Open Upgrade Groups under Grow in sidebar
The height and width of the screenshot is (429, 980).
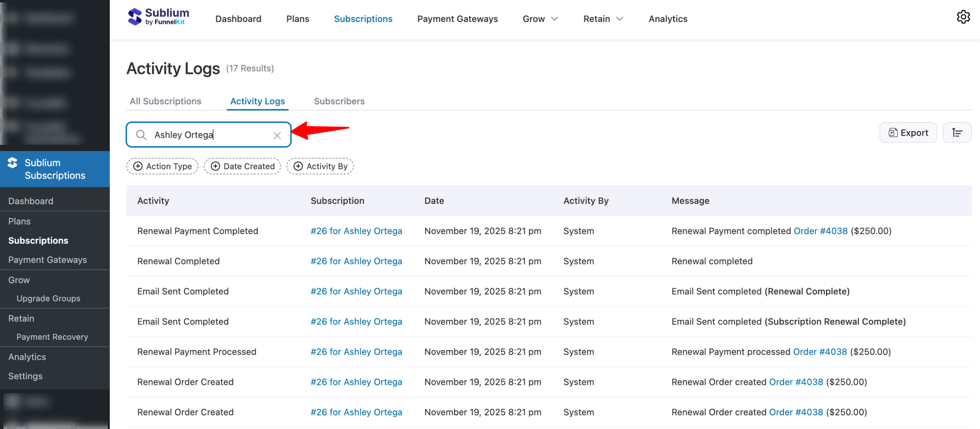pos(48,298)
